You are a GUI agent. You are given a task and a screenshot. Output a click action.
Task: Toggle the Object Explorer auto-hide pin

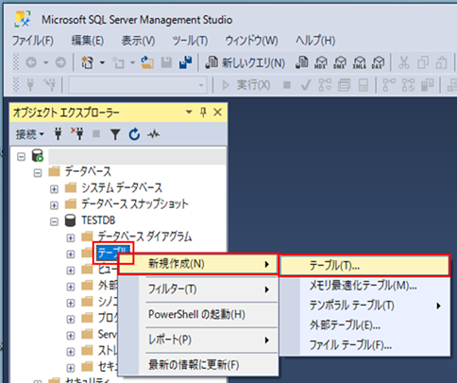click(x=203, y=112)
